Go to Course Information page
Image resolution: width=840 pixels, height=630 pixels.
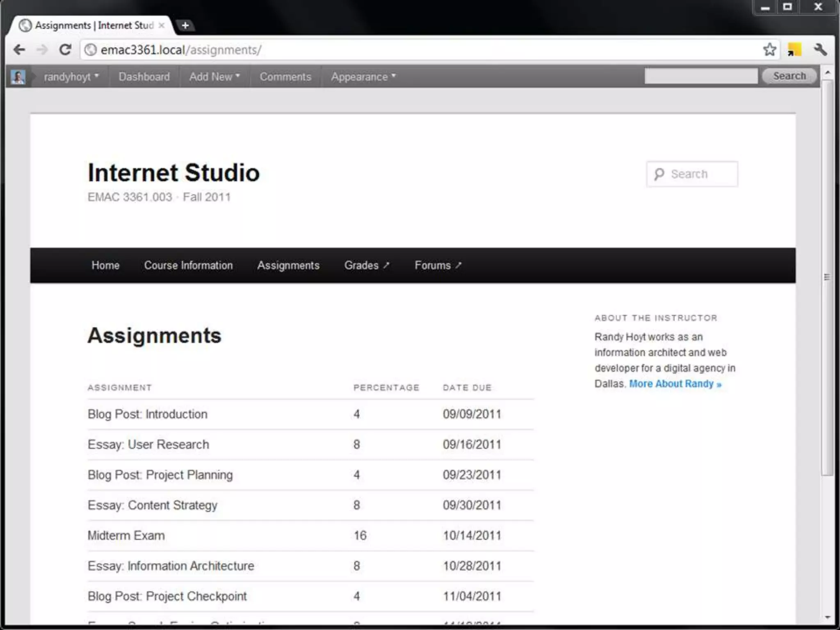click(188, 265)
